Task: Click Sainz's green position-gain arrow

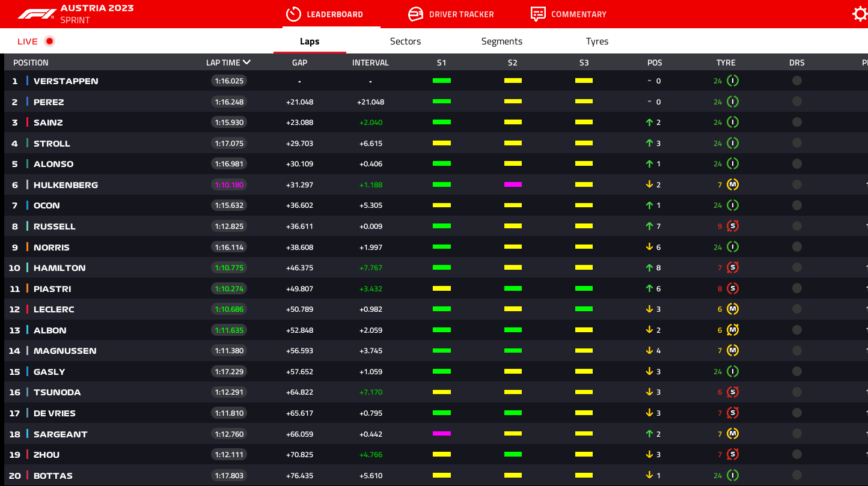Action: click(649, 123)
